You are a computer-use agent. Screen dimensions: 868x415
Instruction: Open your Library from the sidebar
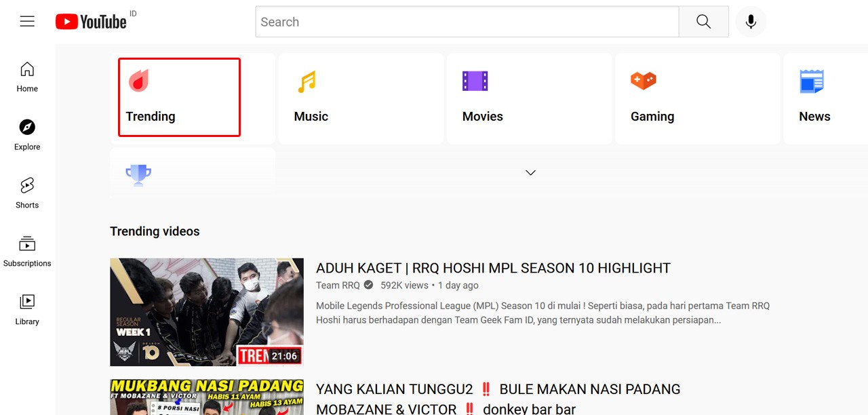click(x=26, y=307)
